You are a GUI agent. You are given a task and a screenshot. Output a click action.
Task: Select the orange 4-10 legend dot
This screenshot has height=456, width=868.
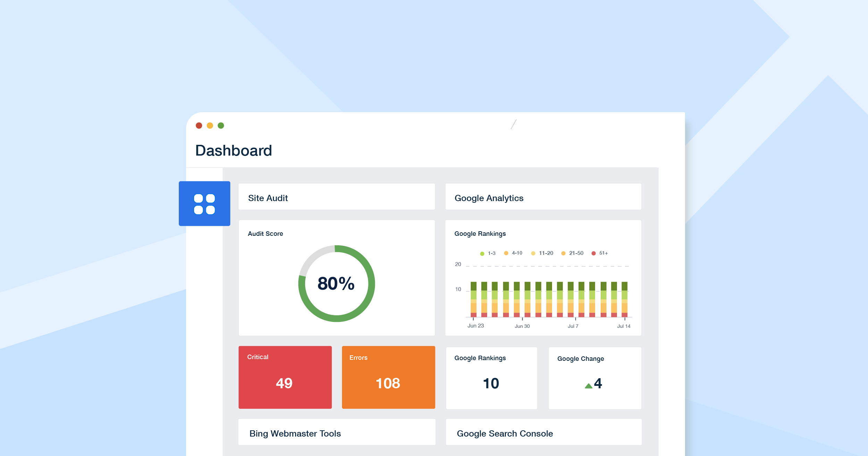[x=506, y=253]
